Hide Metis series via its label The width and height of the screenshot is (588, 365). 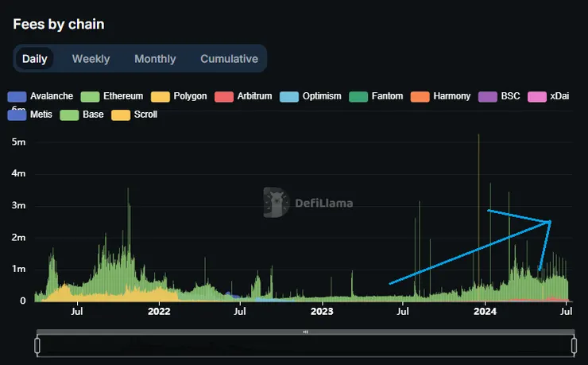(41, 115)
